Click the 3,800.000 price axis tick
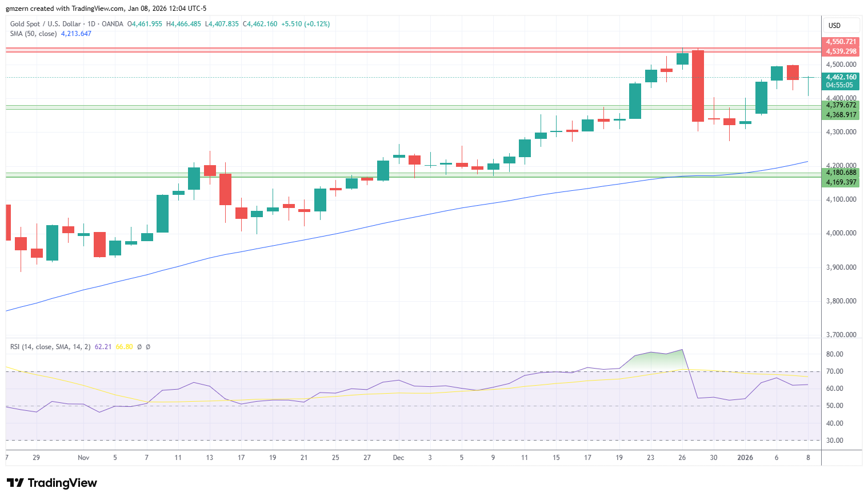868x500 pixels. [x=841, y=301]
